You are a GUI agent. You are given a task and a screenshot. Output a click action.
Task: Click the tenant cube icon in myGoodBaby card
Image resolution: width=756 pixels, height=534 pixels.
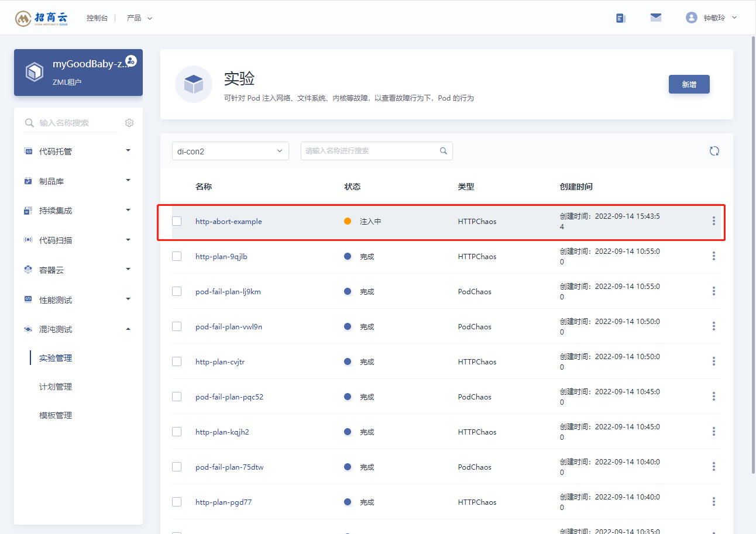(35, 72)
